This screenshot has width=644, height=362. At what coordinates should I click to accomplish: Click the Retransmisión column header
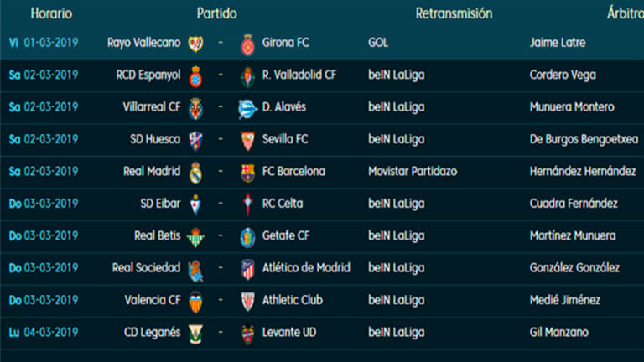[454, 14]
